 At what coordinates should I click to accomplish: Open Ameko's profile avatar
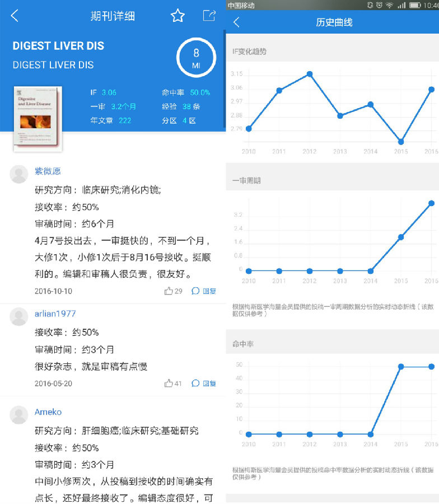tap(19, 415)
